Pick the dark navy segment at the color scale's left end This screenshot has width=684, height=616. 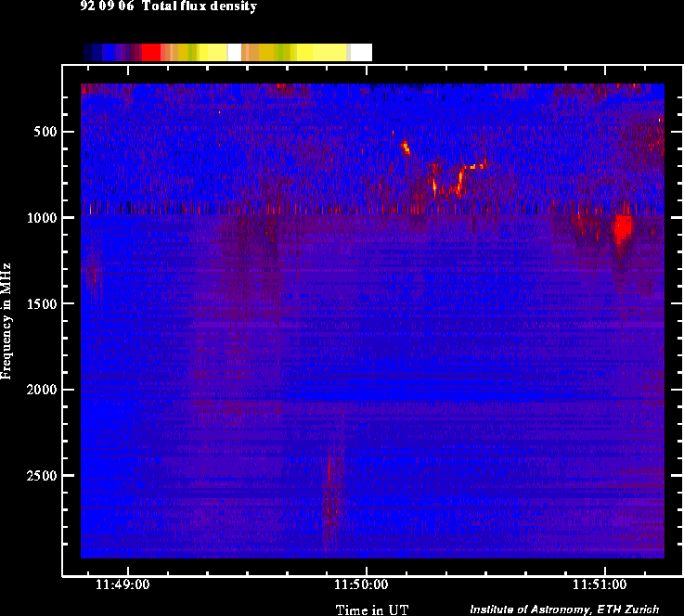(x=87, y=52)
